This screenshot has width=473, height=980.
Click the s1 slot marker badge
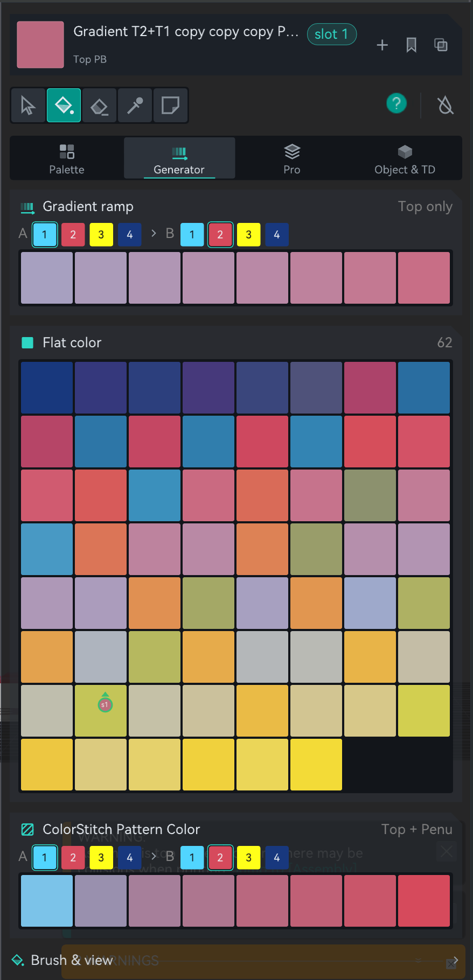click(105, 704)
